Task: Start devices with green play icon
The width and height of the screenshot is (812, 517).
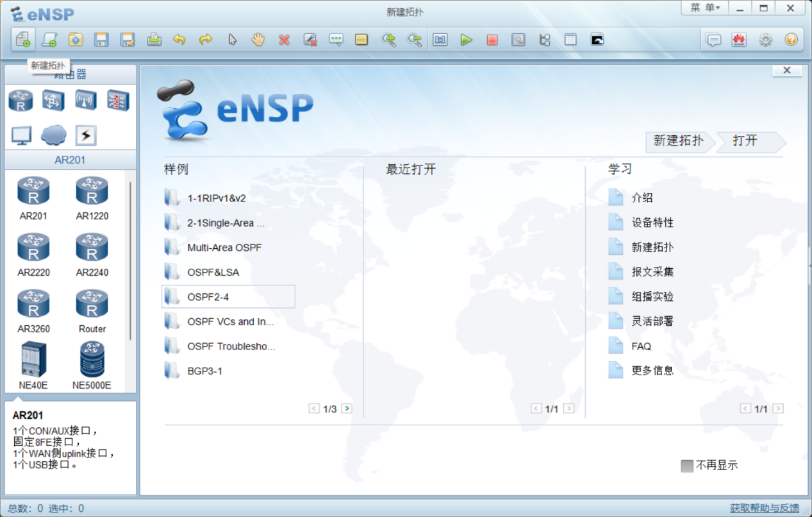Action: click(x=466, y=40)
